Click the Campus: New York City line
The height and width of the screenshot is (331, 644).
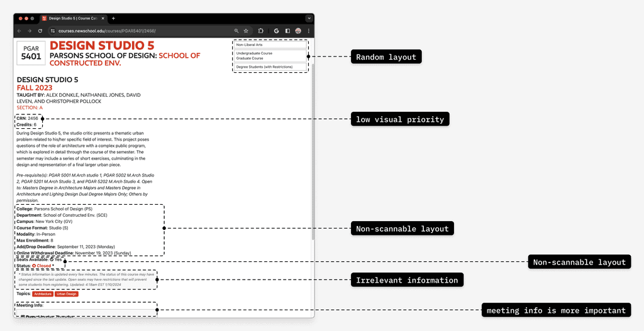click(x=45, y=222)
